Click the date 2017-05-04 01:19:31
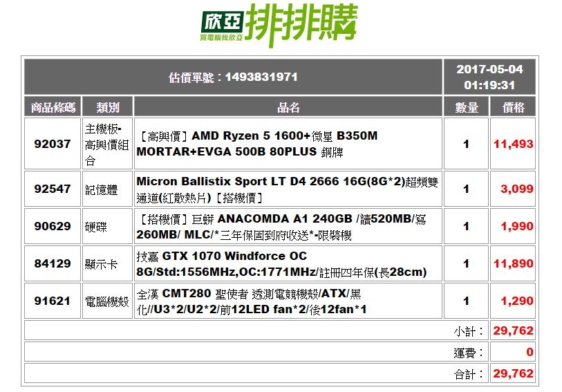This screenshot has height=392, width=562. coord(489,77)
